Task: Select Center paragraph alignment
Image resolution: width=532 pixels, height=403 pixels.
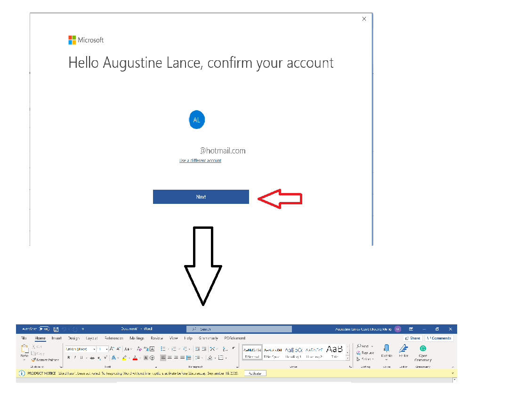Action: (x=169, y=357)
